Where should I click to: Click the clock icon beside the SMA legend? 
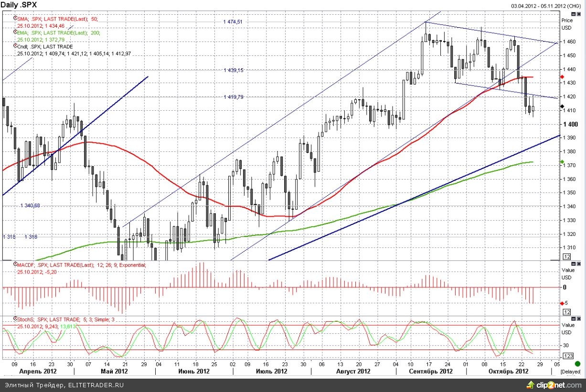point(15,18)
